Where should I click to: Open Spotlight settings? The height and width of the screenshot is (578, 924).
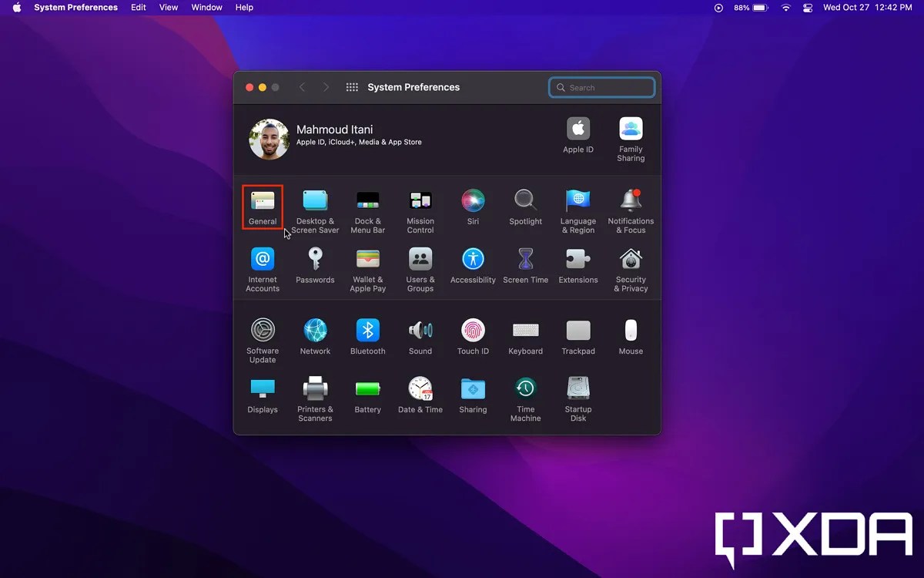pyautogui.click(x=525, y=204)
